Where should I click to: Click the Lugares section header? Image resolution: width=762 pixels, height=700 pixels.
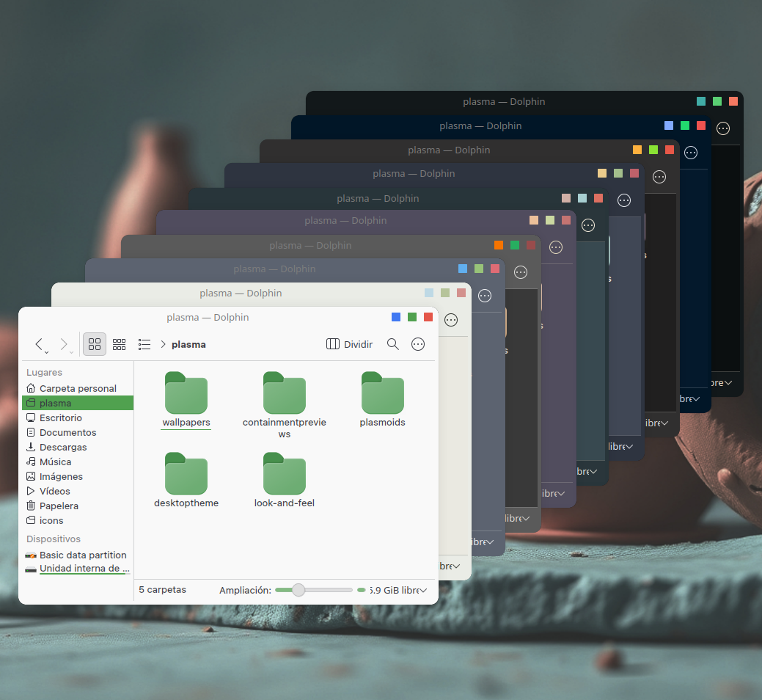click(x=44, y=372)
